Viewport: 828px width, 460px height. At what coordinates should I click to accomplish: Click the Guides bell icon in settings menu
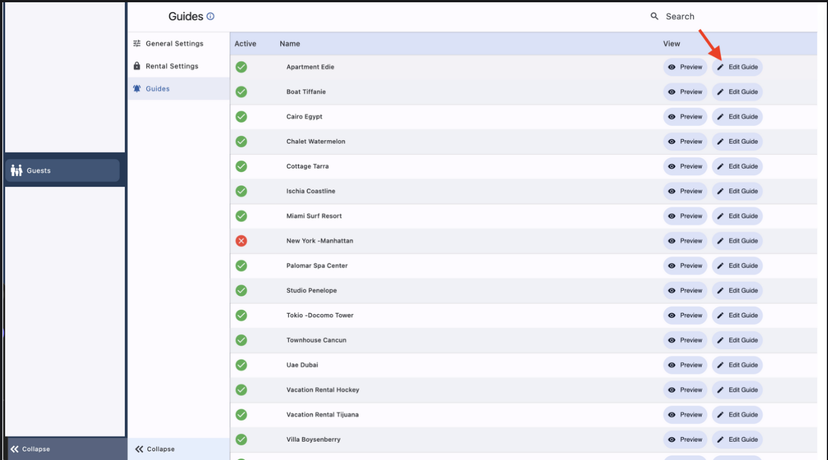click(x=137, y=89)
